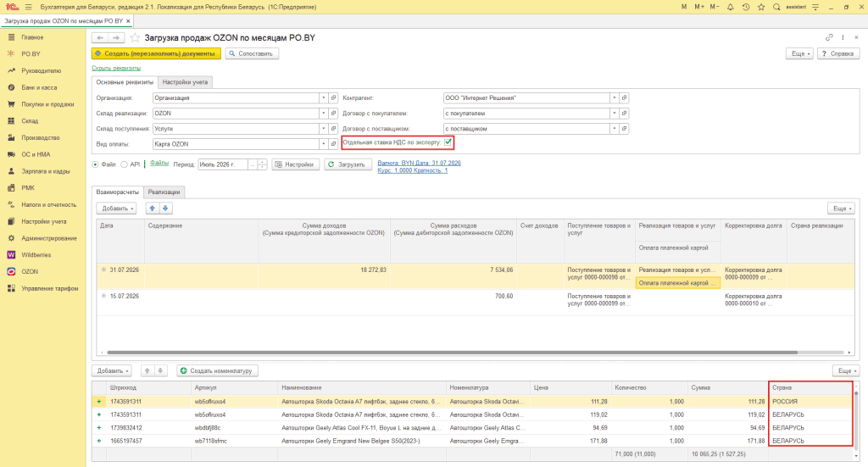This screenshot has height=467, width=868.
Task: Click the Сопоставить button
Action: (x=252, y=53)
